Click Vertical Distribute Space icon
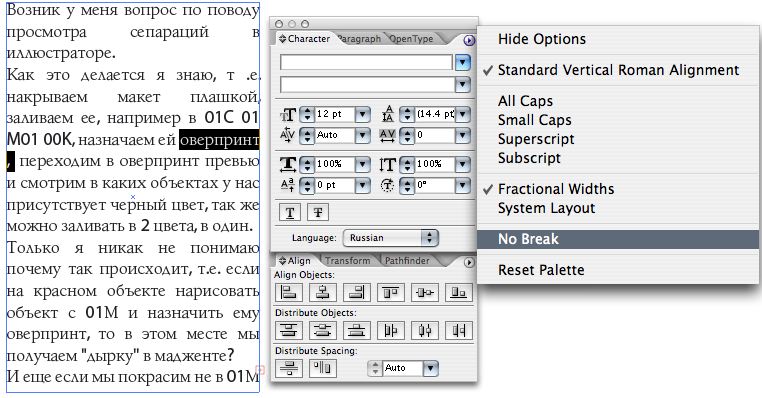The height and width of the screenshot is (398, 762). [289, 368]
